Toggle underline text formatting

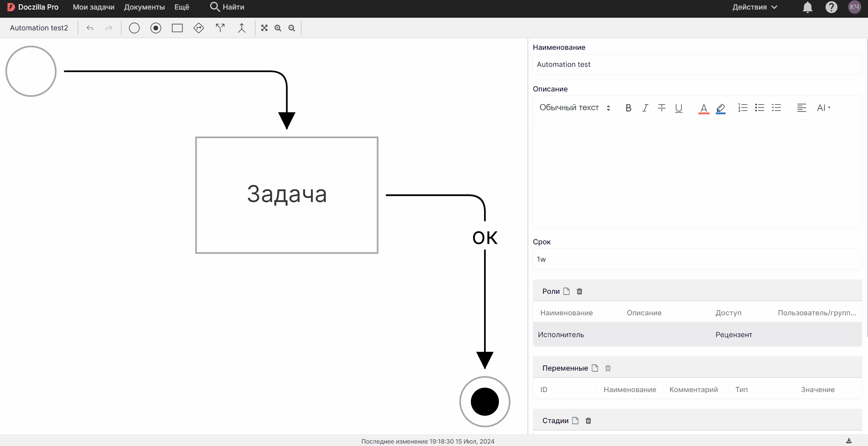click(678, 108)
